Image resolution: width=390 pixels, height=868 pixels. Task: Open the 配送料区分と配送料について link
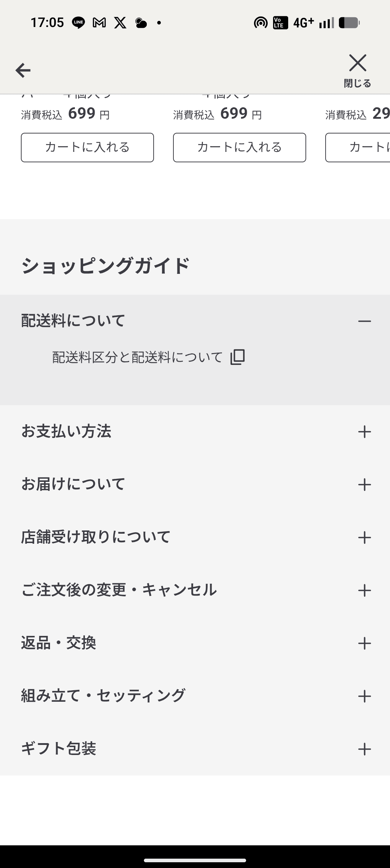click(x=137, y=357)
